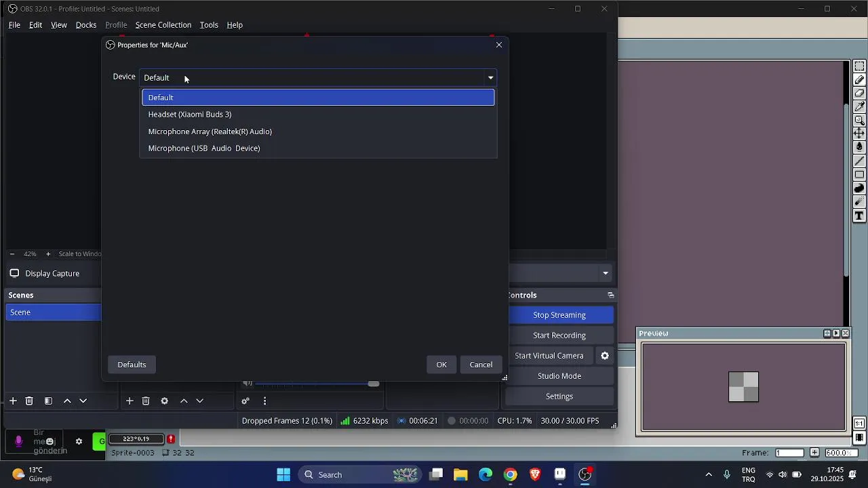Select the Move tool with four arrows
Image resolution: width=868 pixels, height=488 pixels.
859,134
